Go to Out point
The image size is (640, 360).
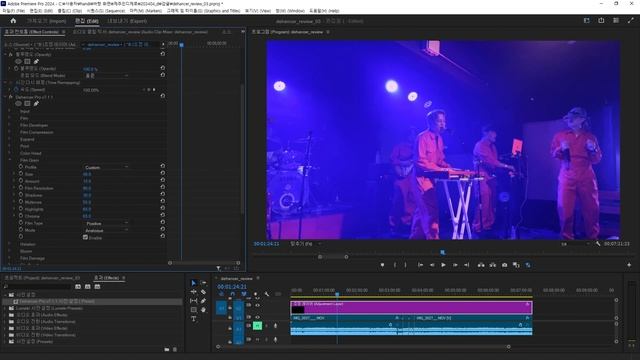point(467,265)
